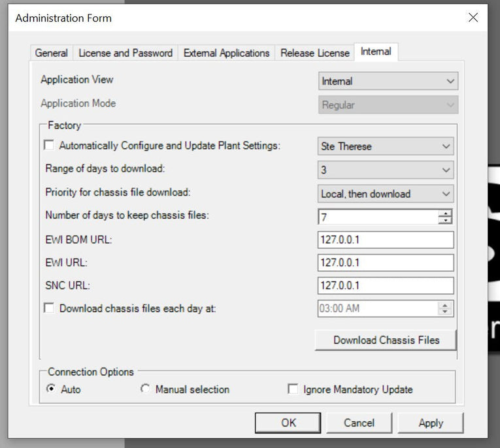Viewport: 500px width, 448px height.
Task: Switch to the General tab
Action: pyautogui.click(x=52, y=53)
